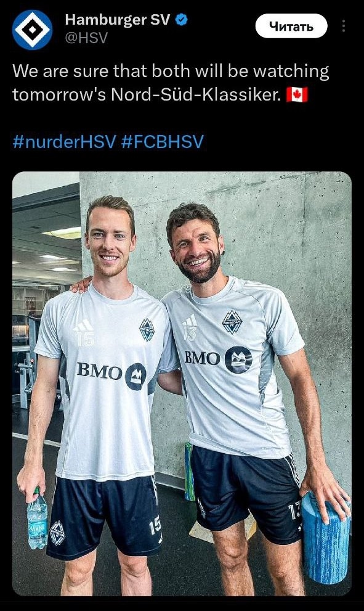Click the Whitecaps crest on the left player's shirt
Screen dimensions: 364x611
pyautogui.click(x=147, y=330)
